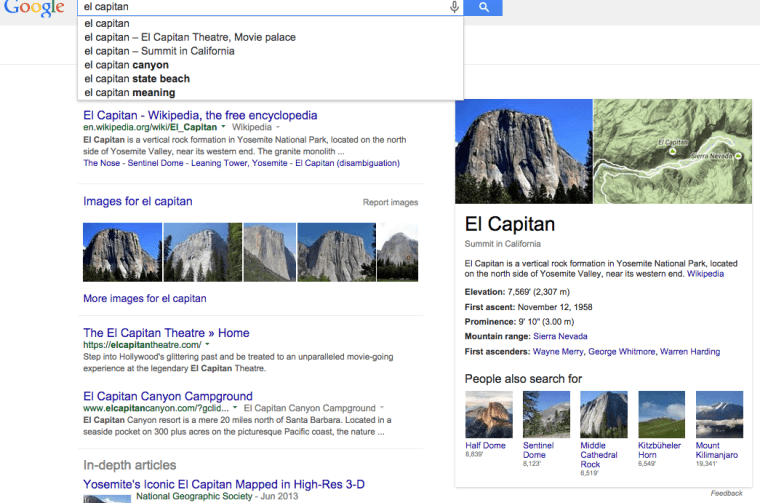Open first El Capitan image thumbnail in results

click(122, 252)
